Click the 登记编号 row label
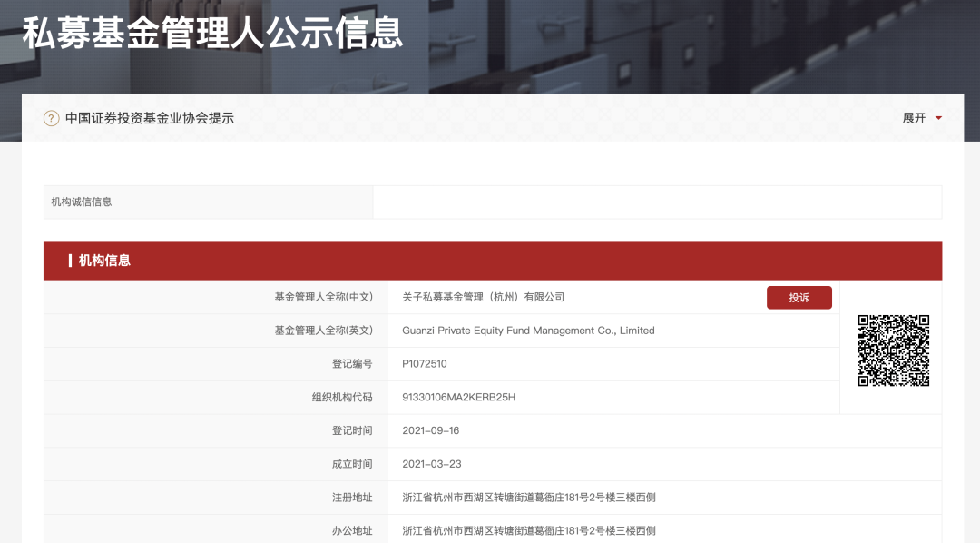Screen dimensions: 980x543 [352, 364]
